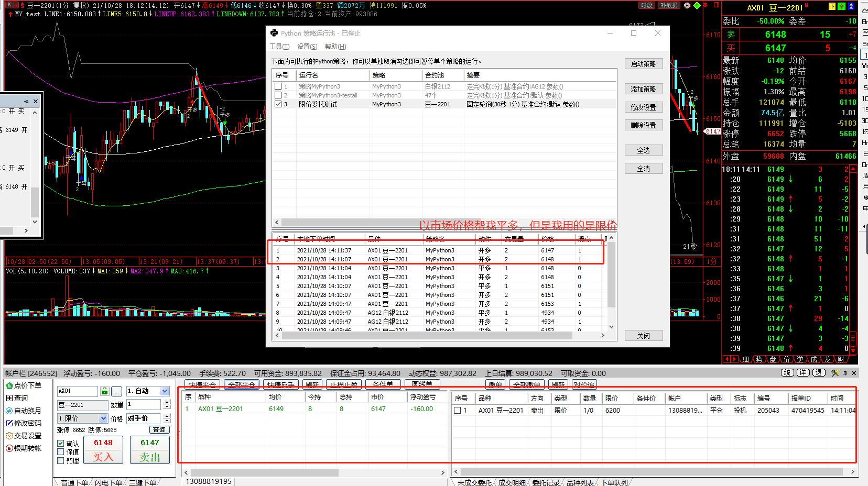The width and height of the screenshot is (868, 486).
Task: Click the 统 icon in account bar
Action: click(787, 373)
